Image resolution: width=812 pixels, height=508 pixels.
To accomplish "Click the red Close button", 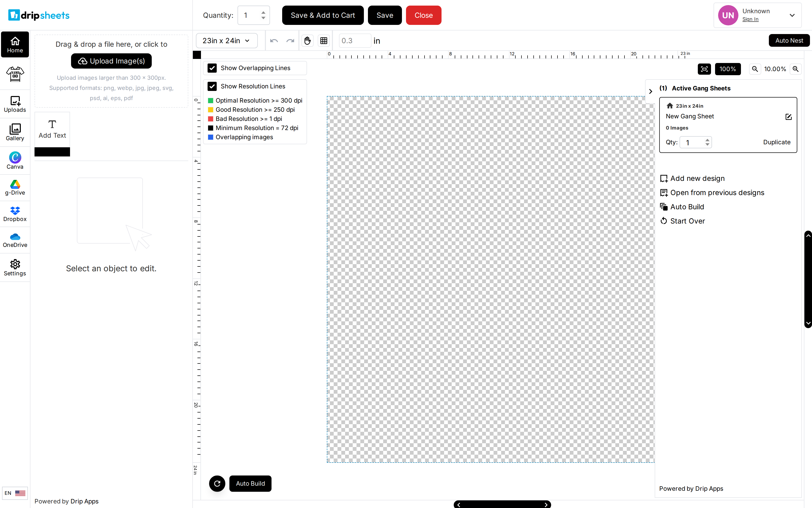I will [x=424, y=15].
